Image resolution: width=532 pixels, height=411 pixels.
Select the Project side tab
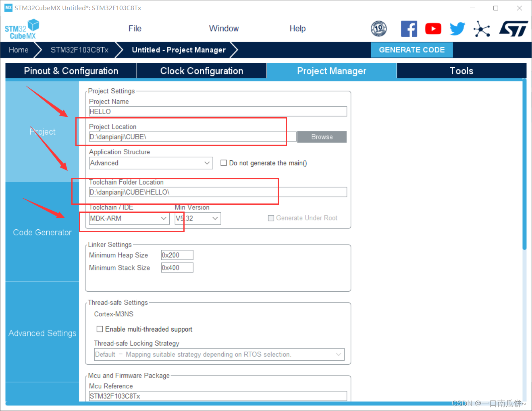click(x=42, y=132)
